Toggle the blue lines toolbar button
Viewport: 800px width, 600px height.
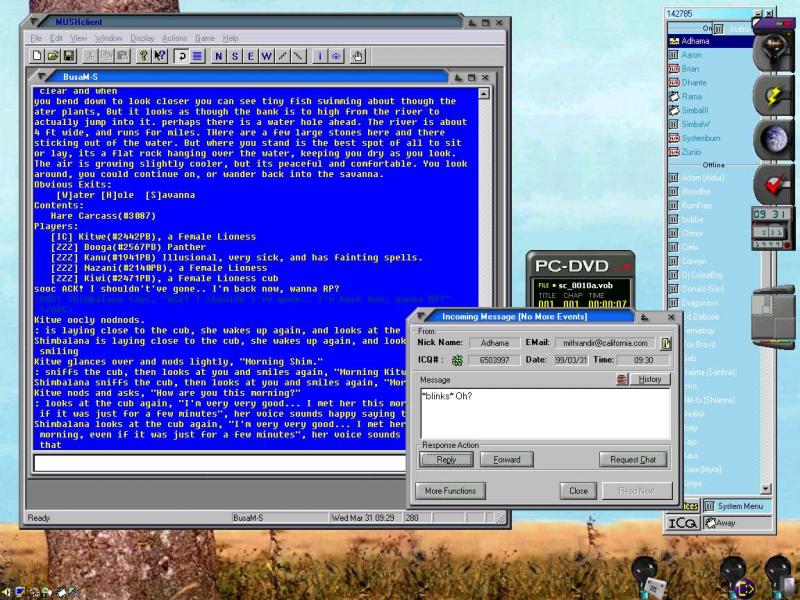tap(198, 56)
